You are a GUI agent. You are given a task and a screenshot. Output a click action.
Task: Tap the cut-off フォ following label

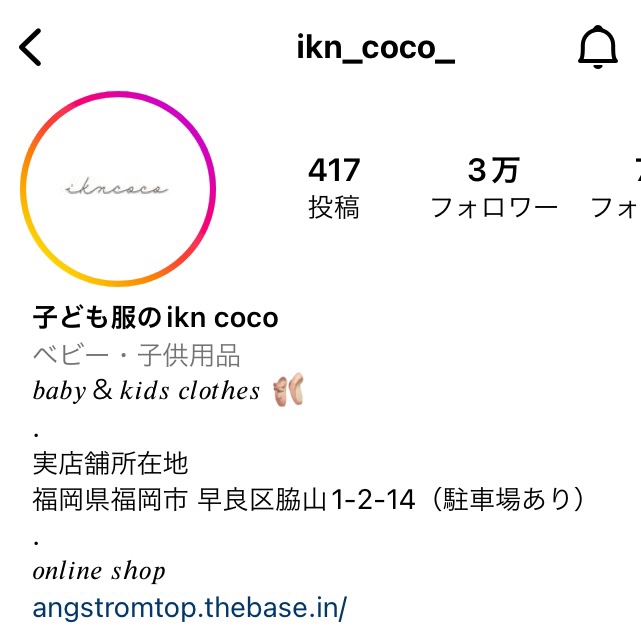coord(616,207)
